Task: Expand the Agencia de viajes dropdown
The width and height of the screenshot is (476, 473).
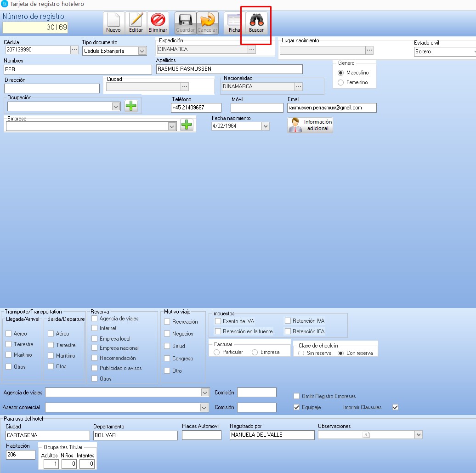Action: [205, 393]
